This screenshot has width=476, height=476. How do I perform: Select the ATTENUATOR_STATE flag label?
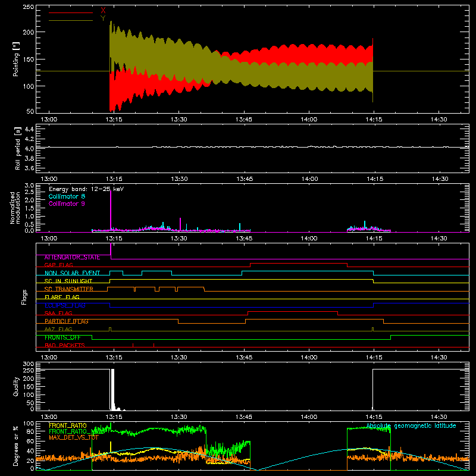click(x=72, y=257)
